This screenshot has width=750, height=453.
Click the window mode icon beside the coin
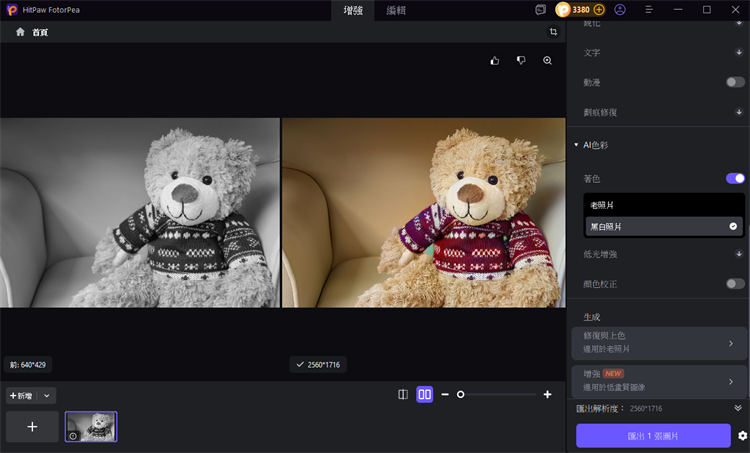click(540, 10)
